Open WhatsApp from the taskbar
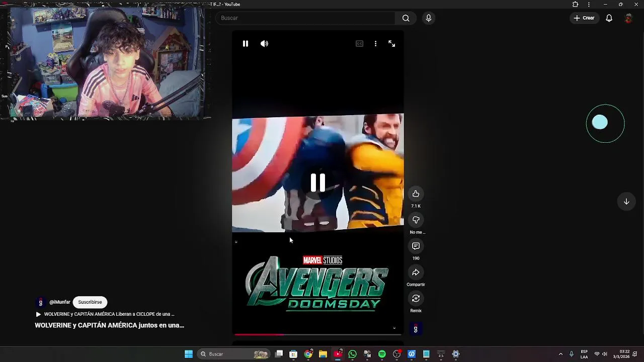Screen dimensions: 644x362 [352, 354]
